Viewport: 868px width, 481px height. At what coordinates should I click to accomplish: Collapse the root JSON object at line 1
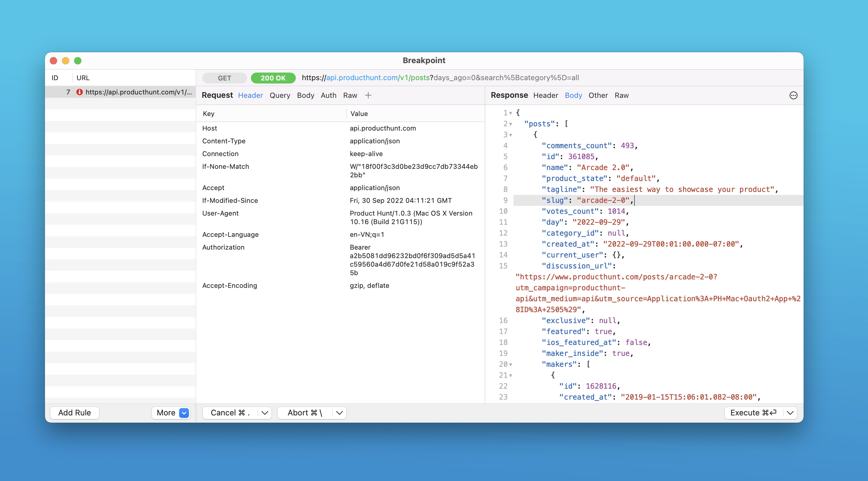pos(511,113)
